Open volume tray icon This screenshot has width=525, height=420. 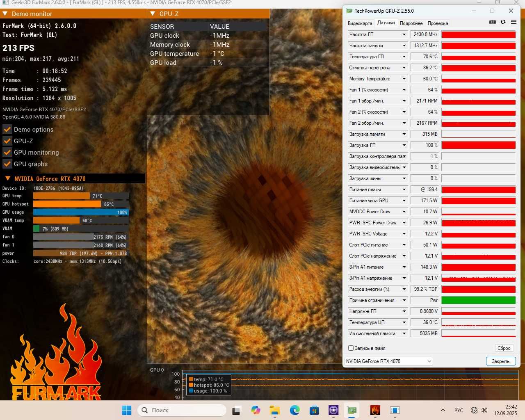pos(484,410)
